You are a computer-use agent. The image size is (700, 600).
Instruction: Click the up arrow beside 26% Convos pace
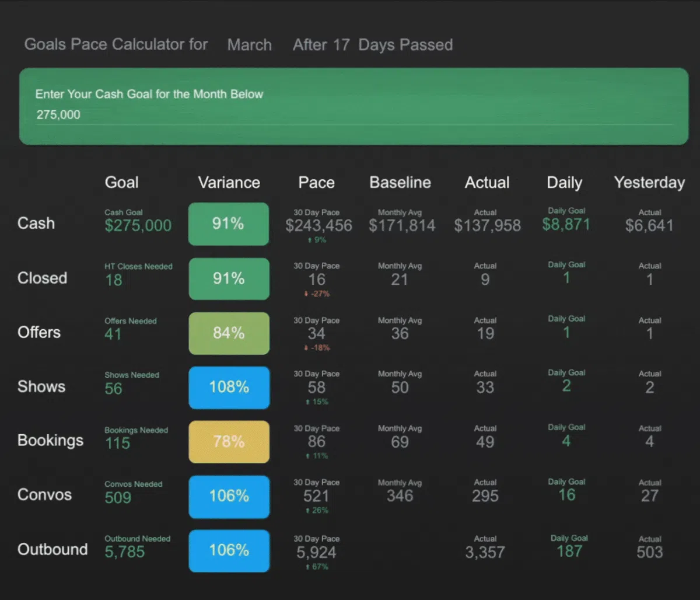[x=307, y=510]
